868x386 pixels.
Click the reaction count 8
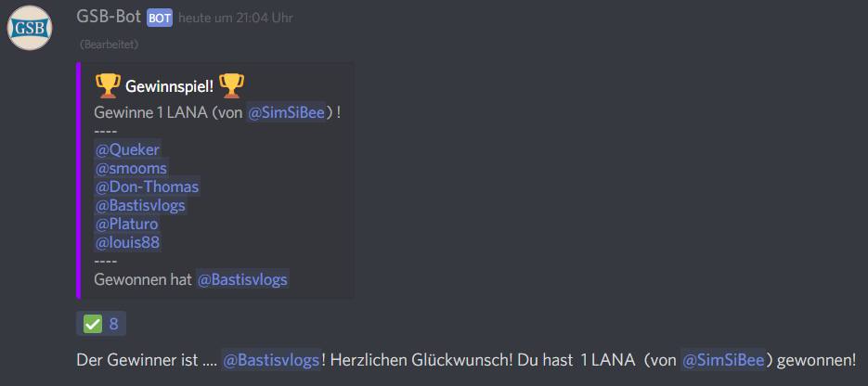(x=113, y=324)
